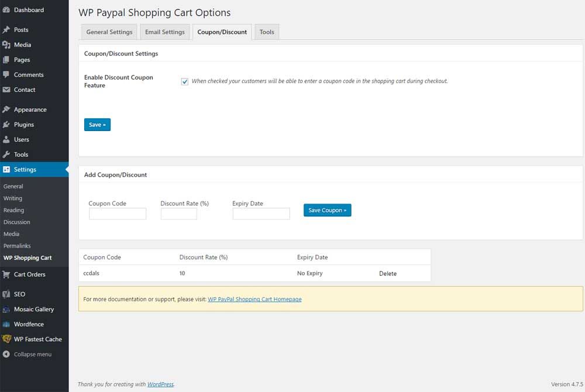Click Expiry Date table column header
Image resolution: width=585 pixels, height=392 pixels.
(x=312, y=257)
